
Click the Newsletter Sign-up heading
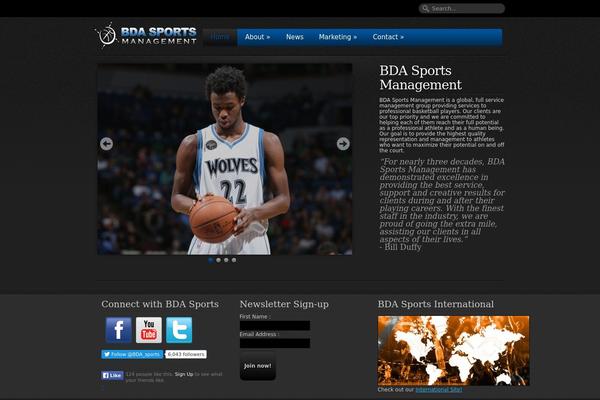(x=284, y=304)
